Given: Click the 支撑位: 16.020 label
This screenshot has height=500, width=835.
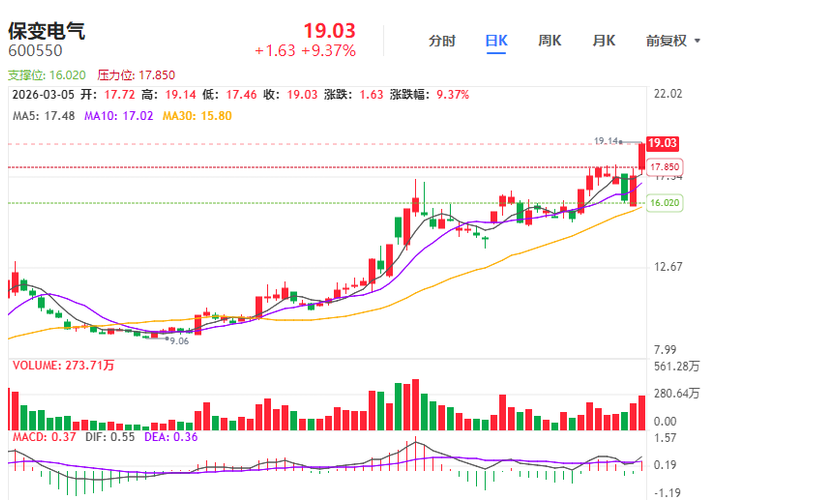Looking at the screenshot, I should [46, 75].
